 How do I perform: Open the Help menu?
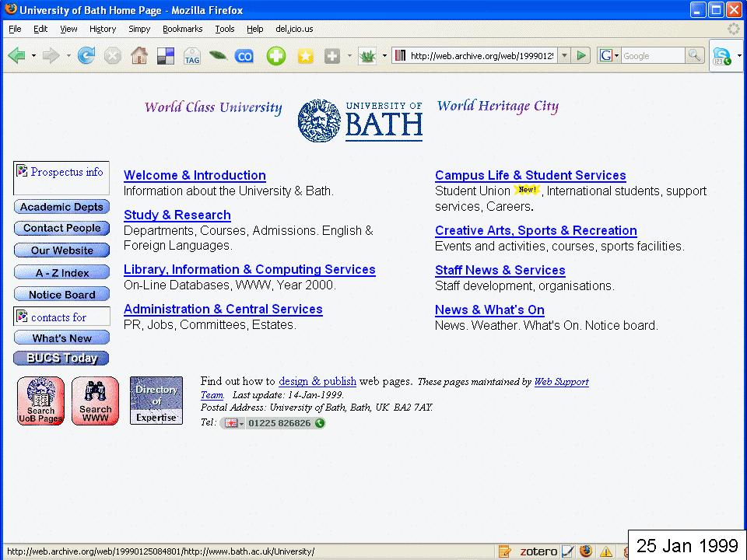[255, 29]
